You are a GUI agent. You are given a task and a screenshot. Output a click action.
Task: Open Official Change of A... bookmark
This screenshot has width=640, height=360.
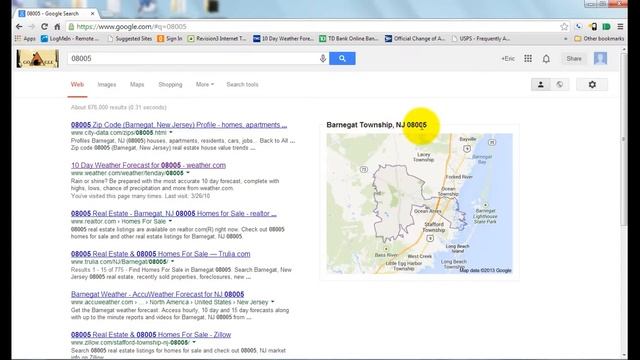[415, 38]
